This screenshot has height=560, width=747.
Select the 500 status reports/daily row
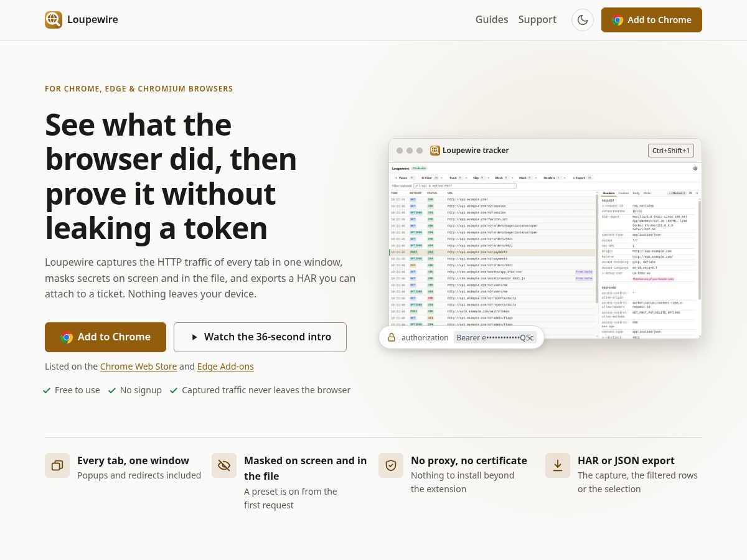[x=493, y=298]
